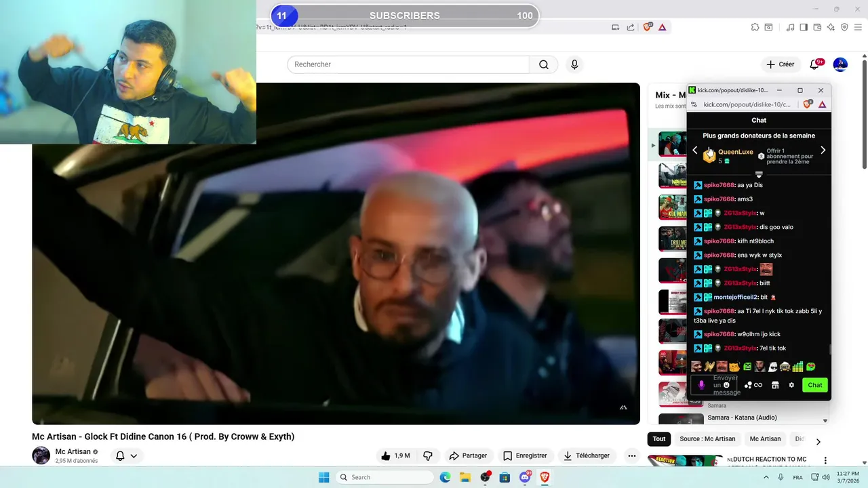Open the Brave playlist music note icon
Screen dimensions: 868x488
pos(790,27)
